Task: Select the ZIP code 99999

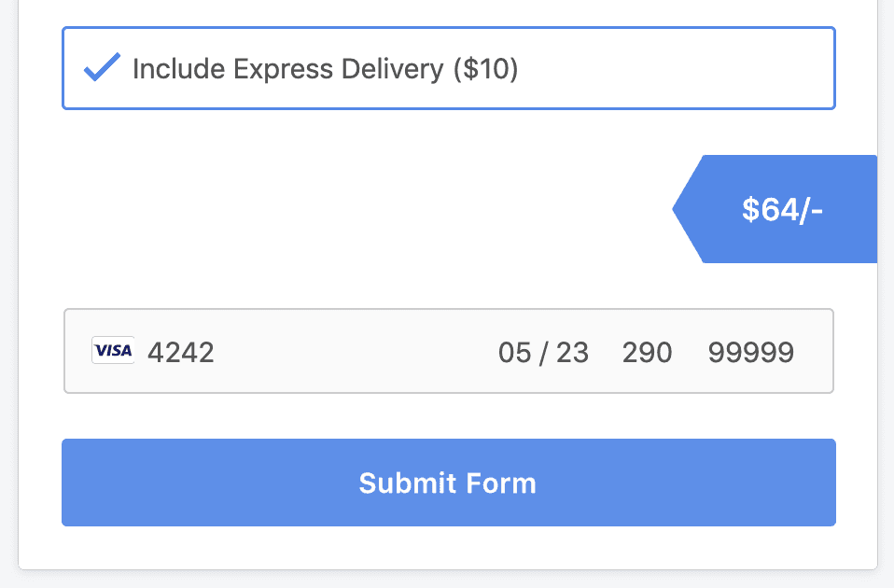Action: [x=751, y=353]
